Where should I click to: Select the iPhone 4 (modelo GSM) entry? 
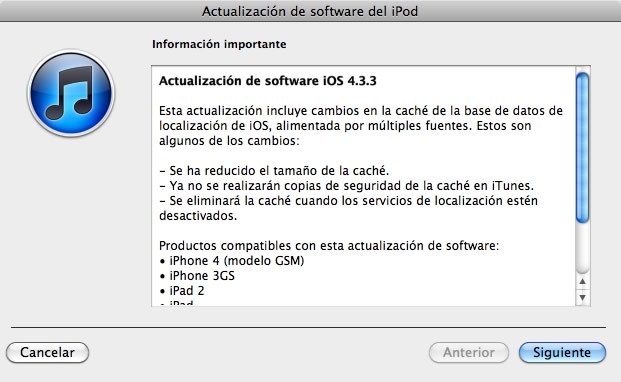[232, 261]
